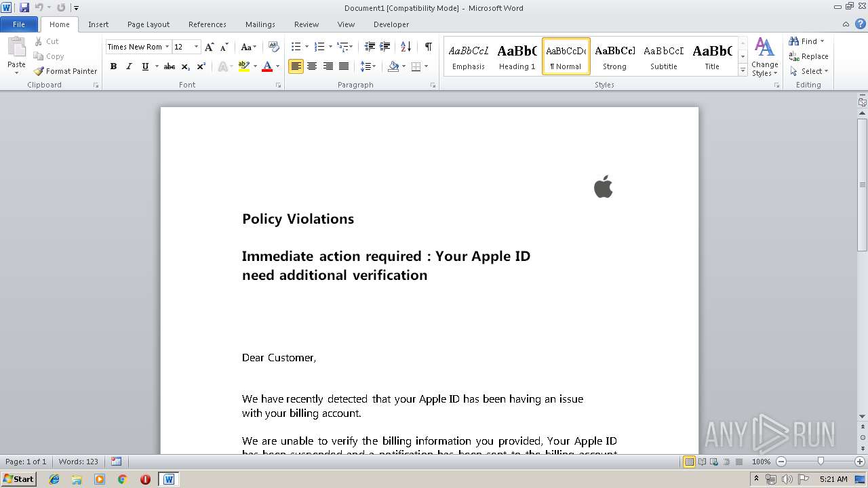The height and width of the screenshot is (488, 868).
Task: Toggle Bold formatting
Action: (113, 66)
